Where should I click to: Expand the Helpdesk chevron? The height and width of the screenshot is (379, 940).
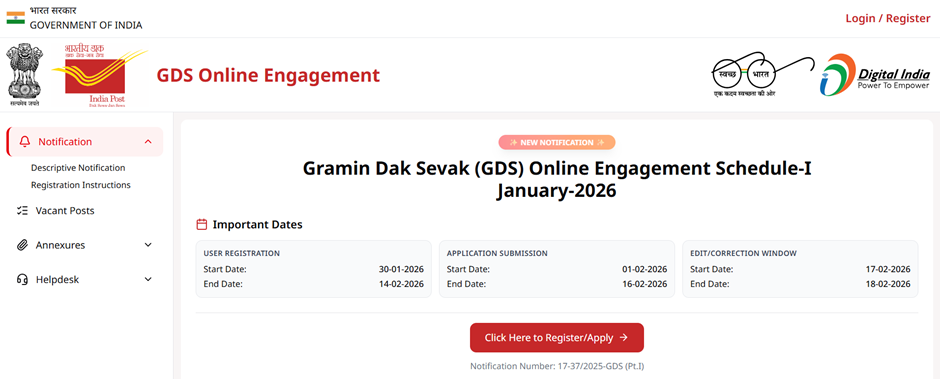coord(149,279)
